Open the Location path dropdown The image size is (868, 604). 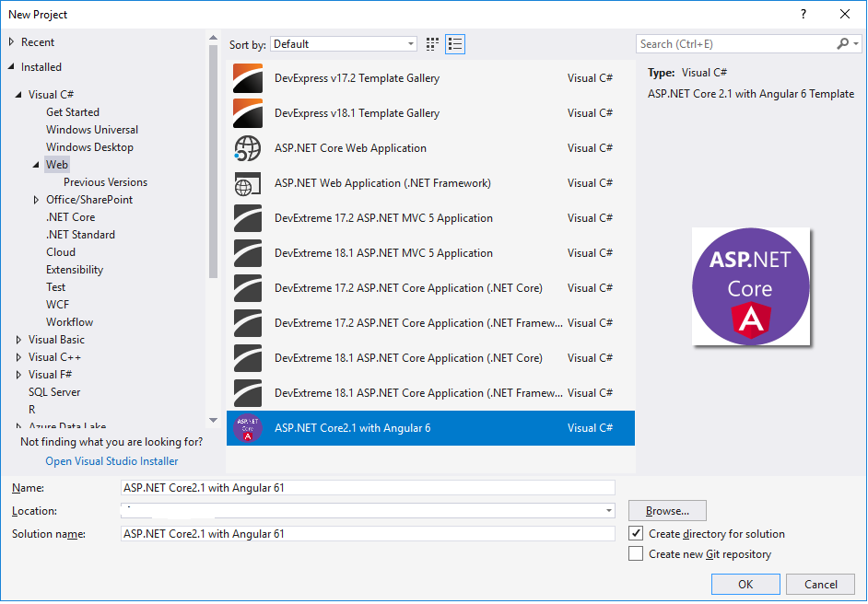point(609,511)
